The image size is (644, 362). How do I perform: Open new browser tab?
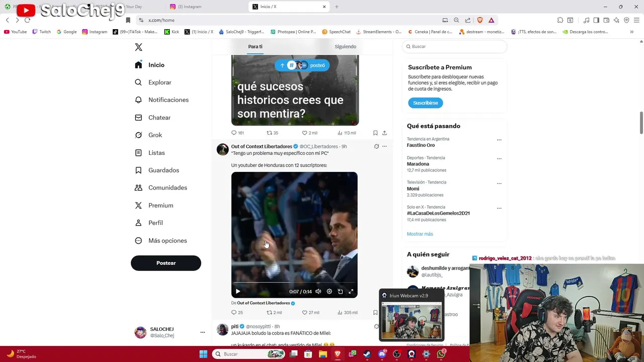click(337, 7)
